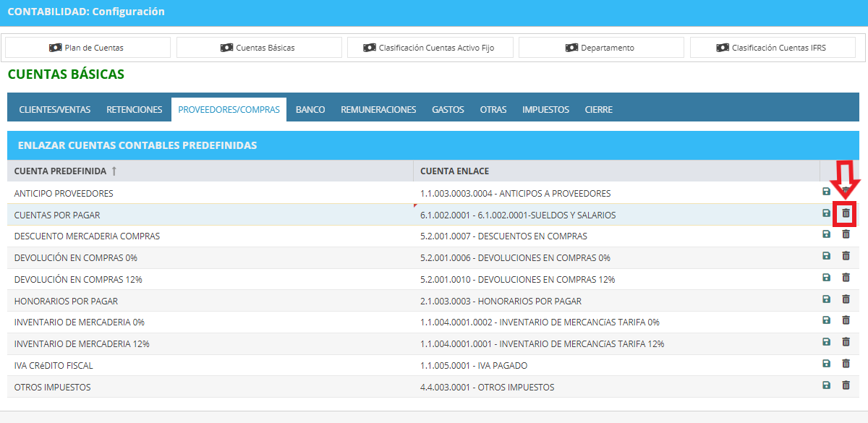The image size is (868, 423).
Task: Delete the DEVOLUCIÓN EN COMPRAS 12% row
Action: pos(846,278)
